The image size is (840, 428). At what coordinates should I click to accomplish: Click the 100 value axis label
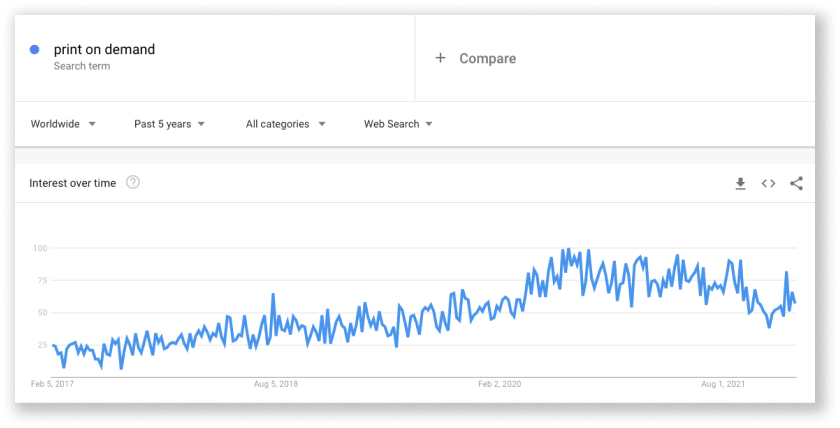(x=40, y=248)
